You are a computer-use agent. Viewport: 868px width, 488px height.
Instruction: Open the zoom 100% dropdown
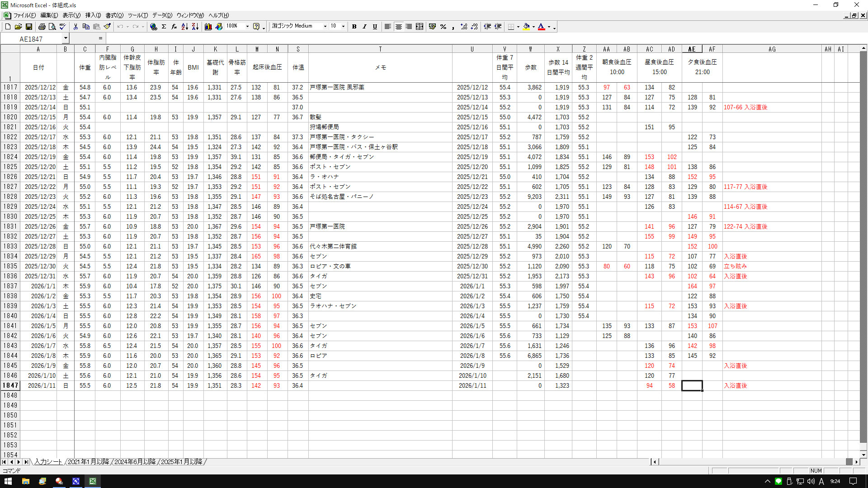(x=247, y=27)
